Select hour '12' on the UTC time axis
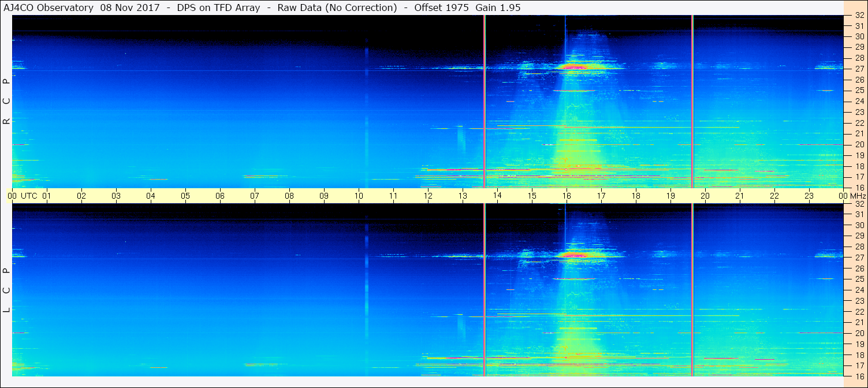Viewport: 868px width, 388px height. click(x=428, y=196)
